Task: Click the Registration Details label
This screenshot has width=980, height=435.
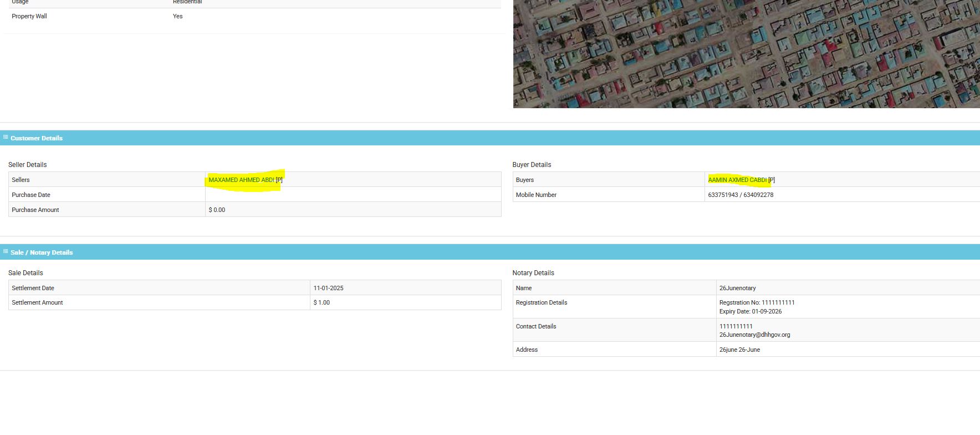Action: pyautogui.click(x=542, y=302)
